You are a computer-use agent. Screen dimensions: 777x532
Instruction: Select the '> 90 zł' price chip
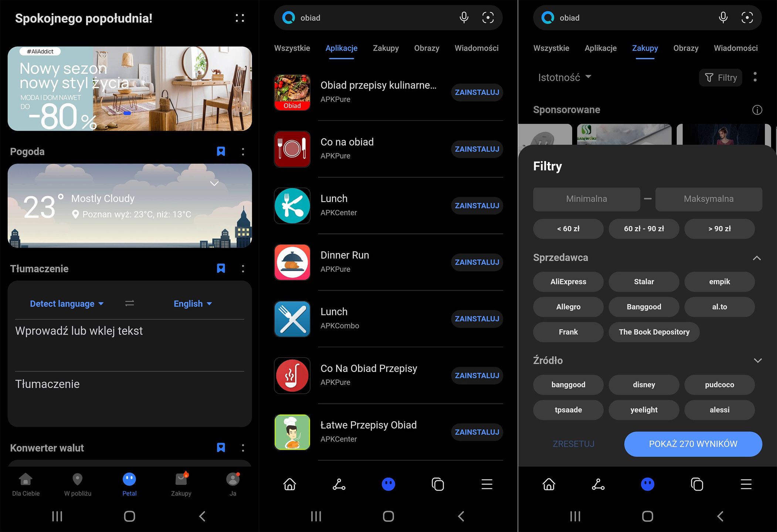[x=719, y=229]
